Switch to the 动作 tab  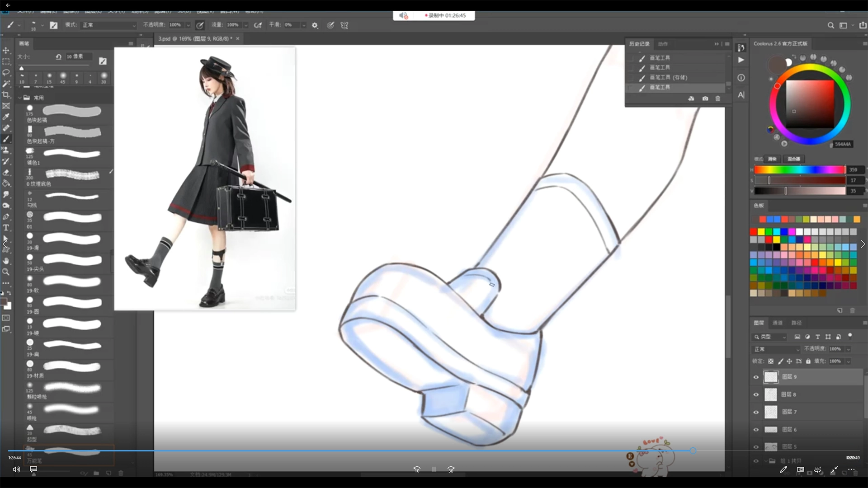663,44
